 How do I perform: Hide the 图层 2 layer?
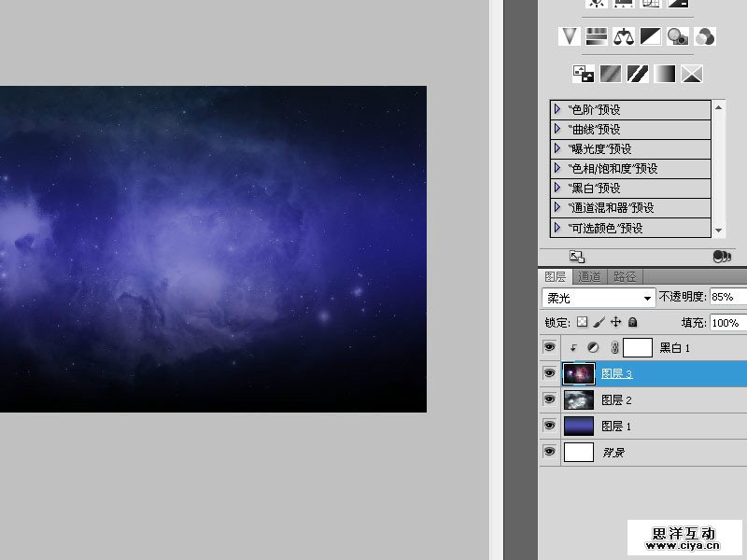point(550,399)
